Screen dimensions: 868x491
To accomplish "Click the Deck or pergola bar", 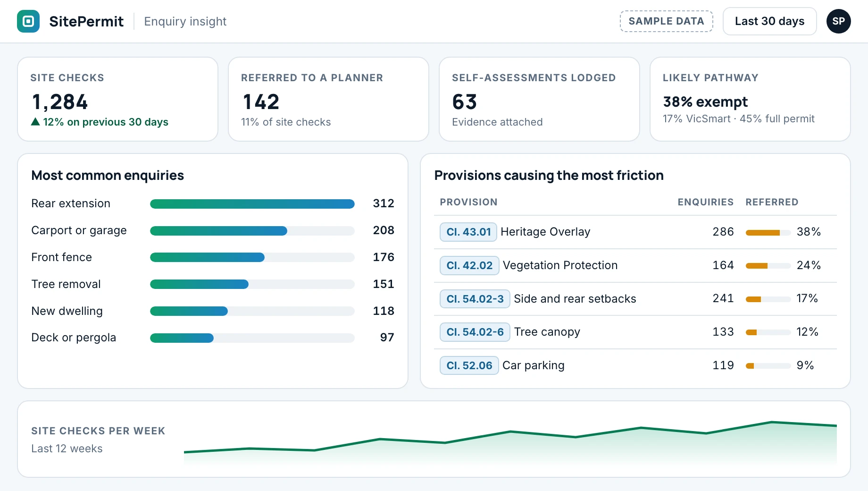I will coord(252,338).
